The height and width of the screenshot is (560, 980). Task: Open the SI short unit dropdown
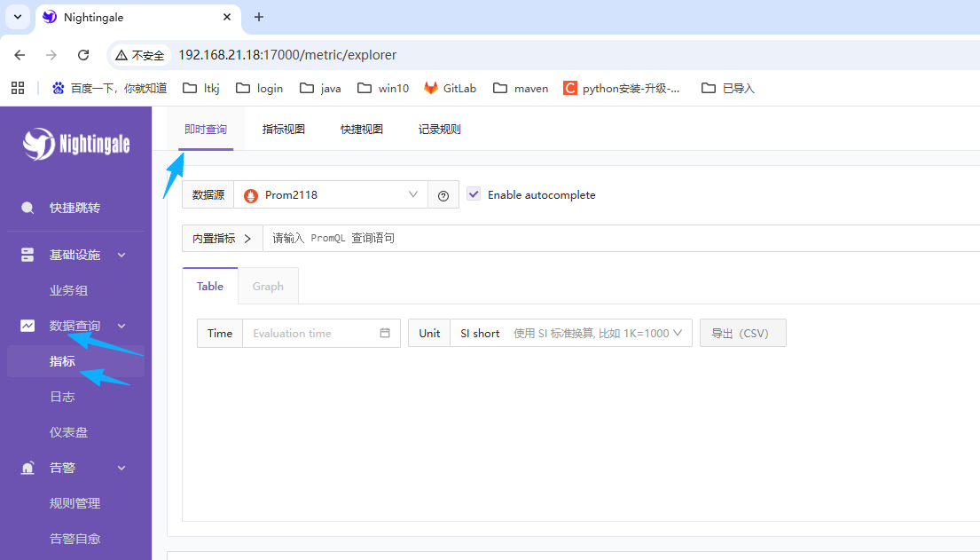pyautogui.click(x=570, y=333)
